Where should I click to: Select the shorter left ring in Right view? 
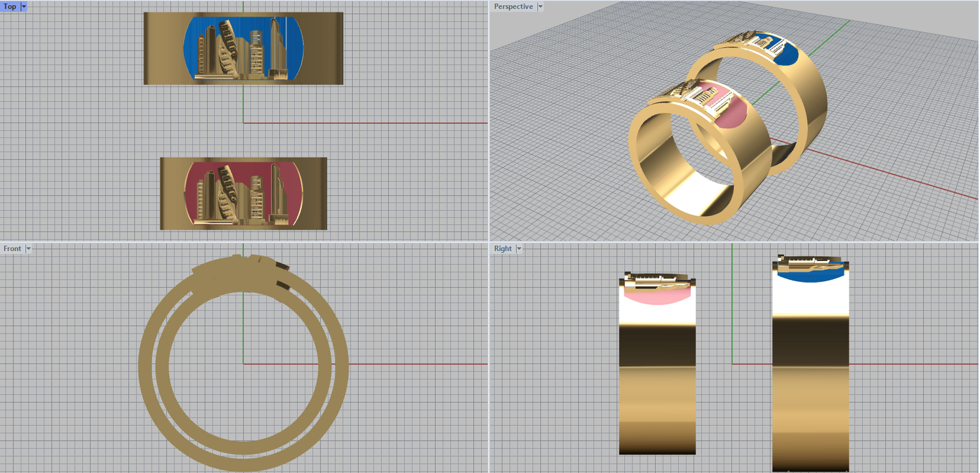[x=657, y=392]
